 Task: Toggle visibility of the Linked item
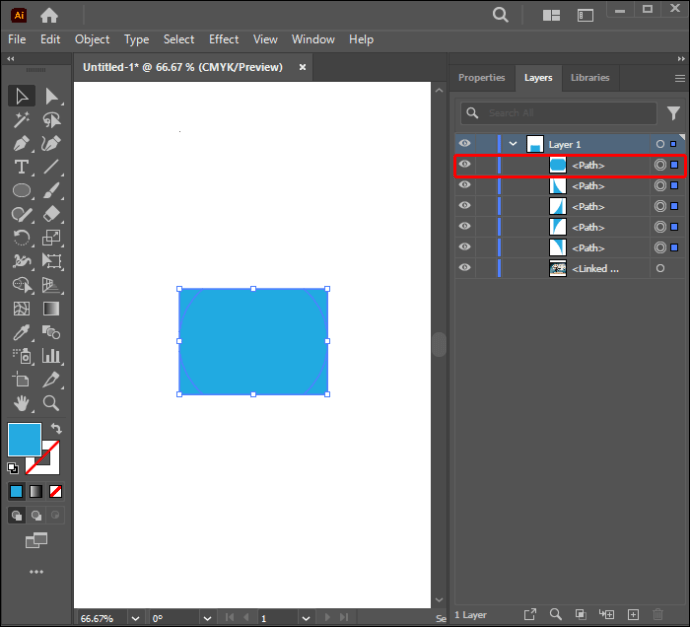[465, 268]
